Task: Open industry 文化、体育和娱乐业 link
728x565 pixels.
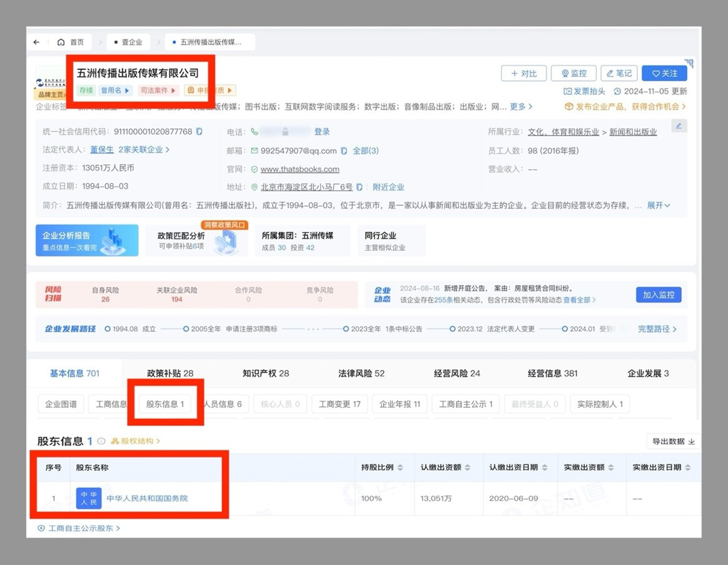Action: pos(563,132)
